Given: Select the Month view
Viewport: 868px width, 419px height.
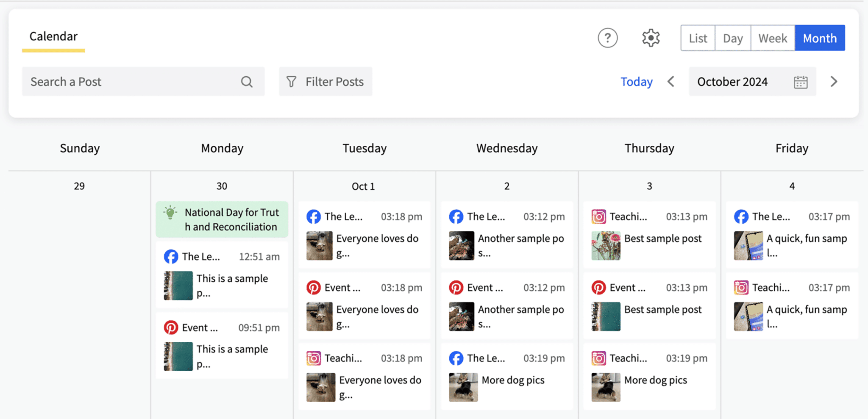Looking at the screenshot, I should click(x=820, y=38).
